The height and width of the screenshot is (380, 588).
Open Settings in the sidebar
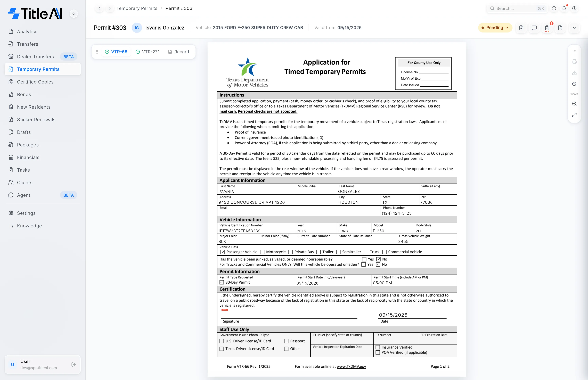[43, 213]
